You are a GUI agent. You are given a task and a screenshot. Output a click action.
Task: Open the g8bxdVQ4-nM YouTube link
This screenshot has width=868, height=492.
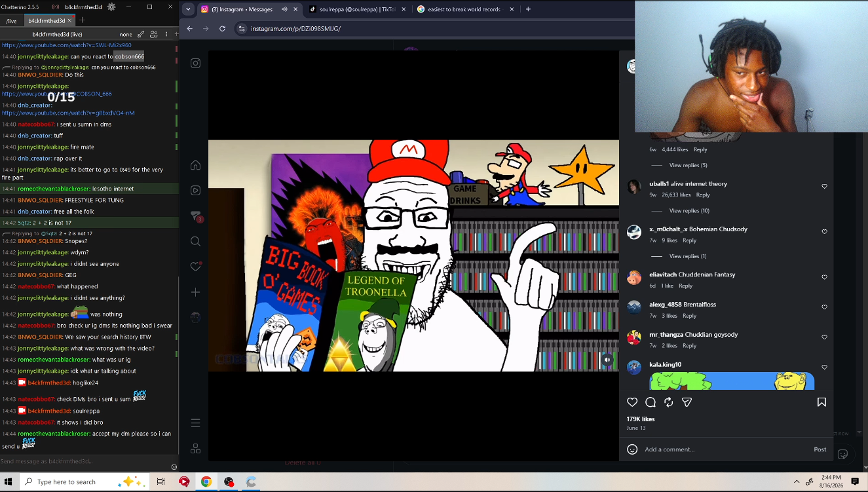point(68,113)
